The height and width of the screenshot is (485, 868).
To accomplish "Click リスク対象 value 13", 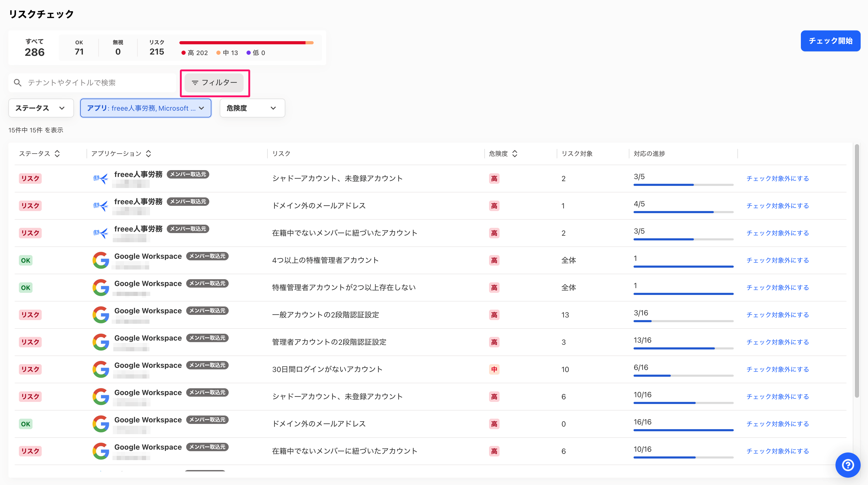I will tap(565, 315).
